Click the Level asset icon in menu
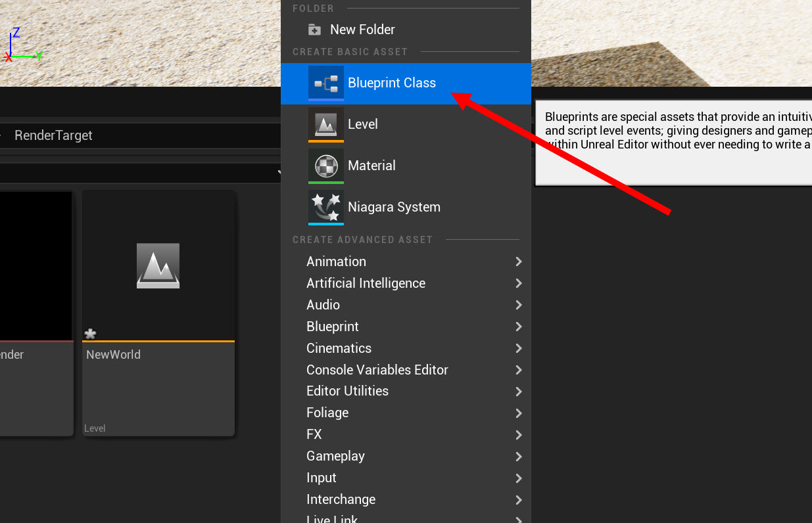The image size is (812, 523). pyautogui.click(x=325, y=125)
